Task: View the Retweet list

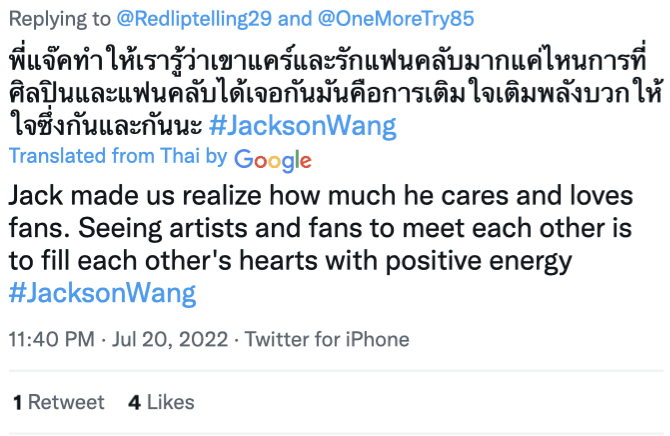Action: [66, 402]
